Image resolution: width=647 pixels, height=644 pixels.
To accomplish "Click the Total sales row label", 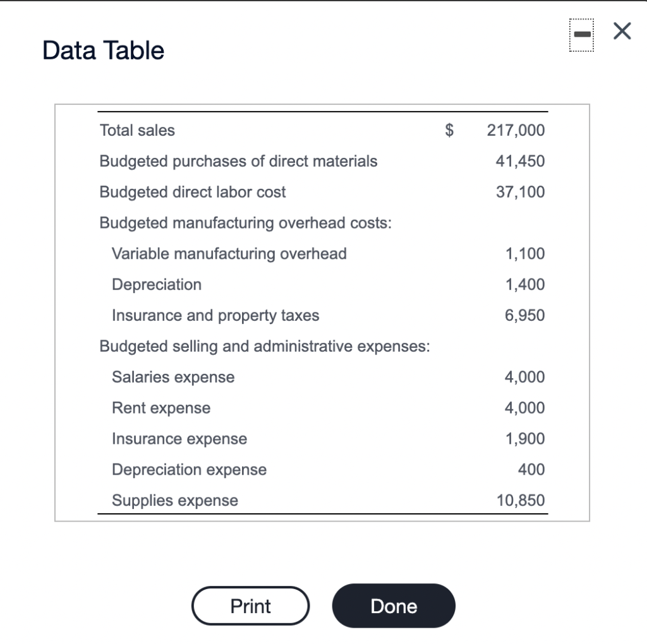I will pos(136,130).
